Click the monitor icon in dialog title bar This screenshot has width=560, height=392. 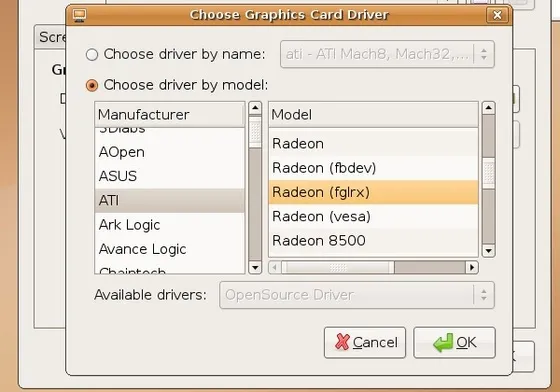pyautogui.click(x=79, y=15)
